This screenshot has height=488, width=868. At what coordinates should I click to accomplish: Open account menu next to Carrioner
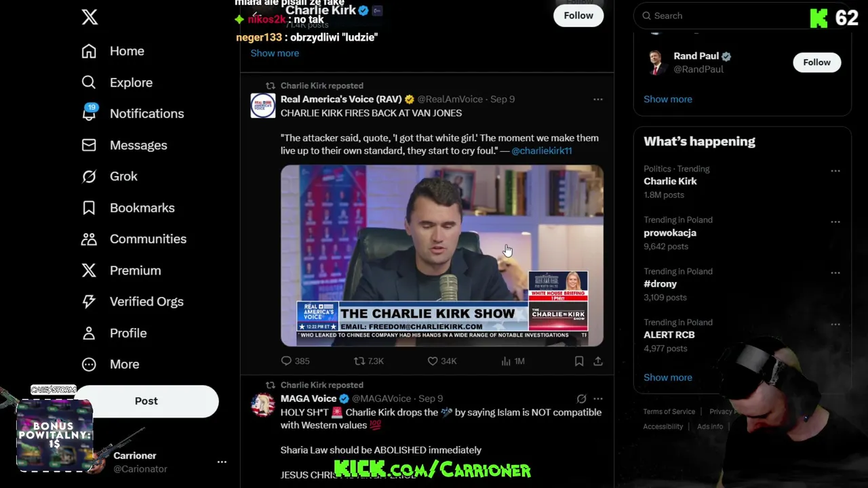click(x=222, y=462)
